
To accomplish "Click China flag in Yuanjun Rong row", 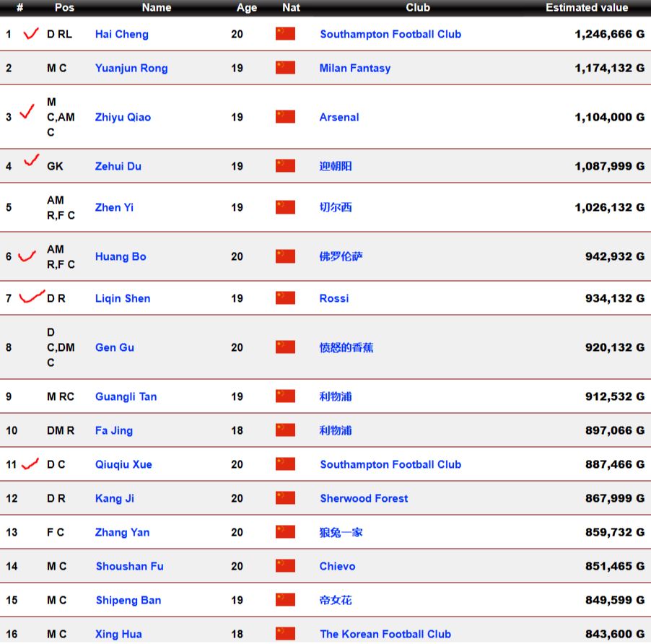I will (x=285, y=68).
